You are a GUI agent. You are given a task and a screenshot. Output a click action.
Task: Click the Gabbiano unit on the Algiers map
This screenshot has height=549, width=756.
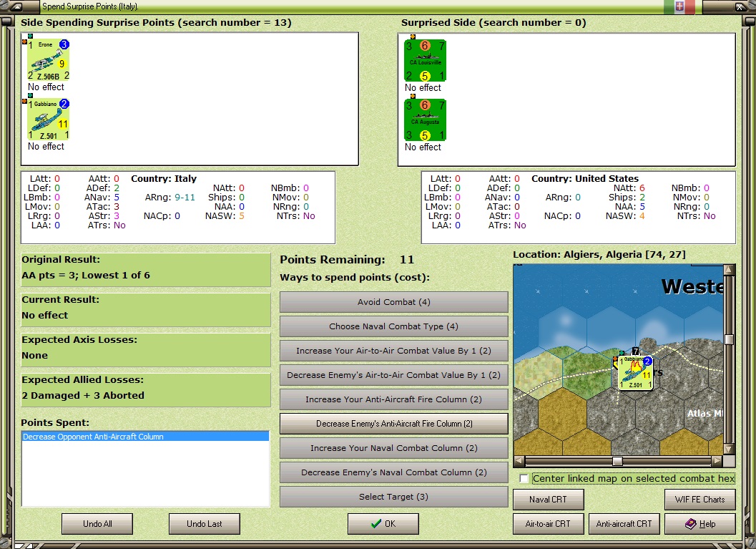pyautogui.click(x=635, y=373)
